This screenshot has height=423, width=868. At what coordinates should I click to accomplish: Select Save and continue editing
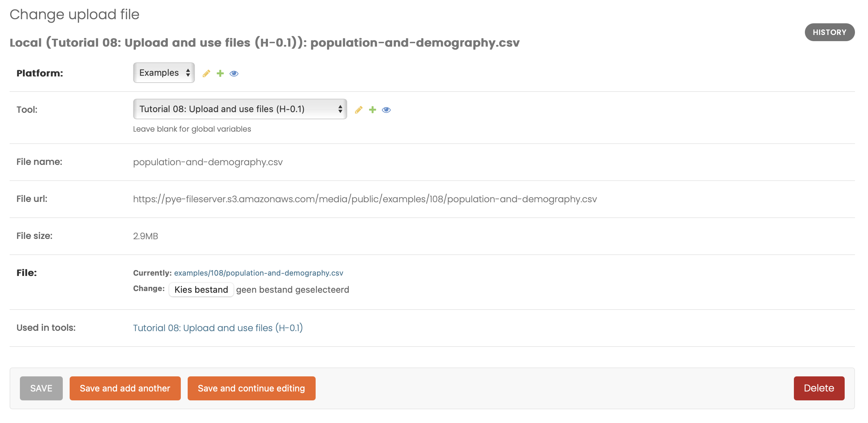[x=251, y=388]
